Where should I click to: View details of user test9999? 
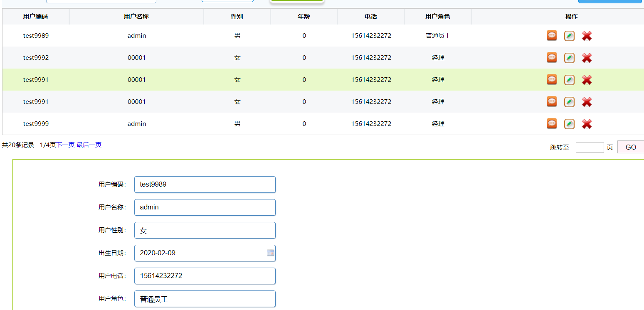pyautogui.click(x=552, y=124)
